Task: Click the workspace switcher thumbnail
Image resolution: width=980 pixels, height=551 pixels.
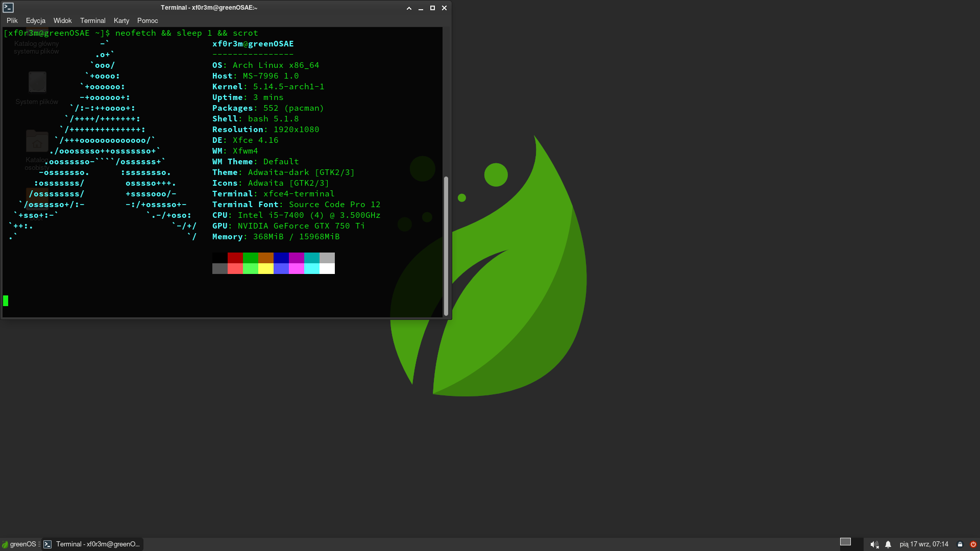Action: (x=845, y=542)
